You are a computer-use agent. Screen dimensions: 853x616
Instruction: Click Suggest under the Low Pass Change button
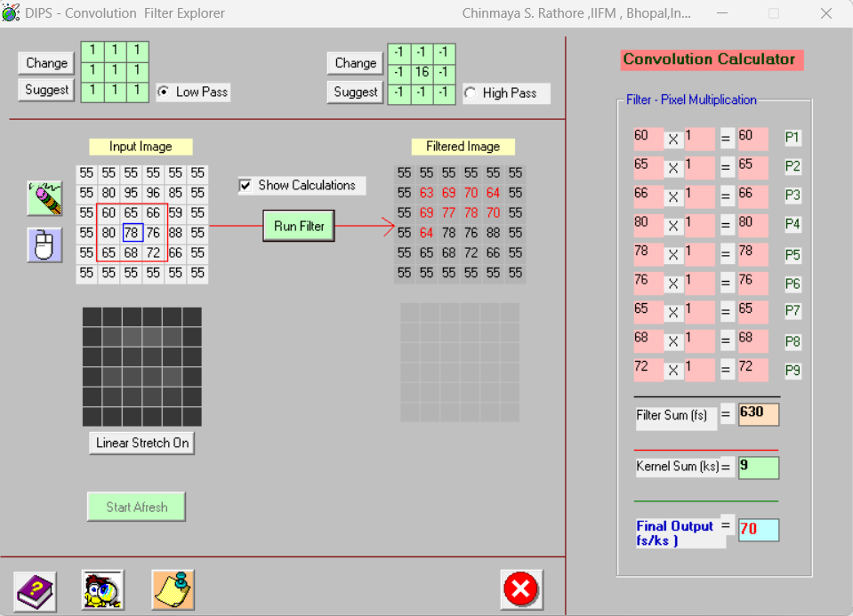click(x=45, y=89)
